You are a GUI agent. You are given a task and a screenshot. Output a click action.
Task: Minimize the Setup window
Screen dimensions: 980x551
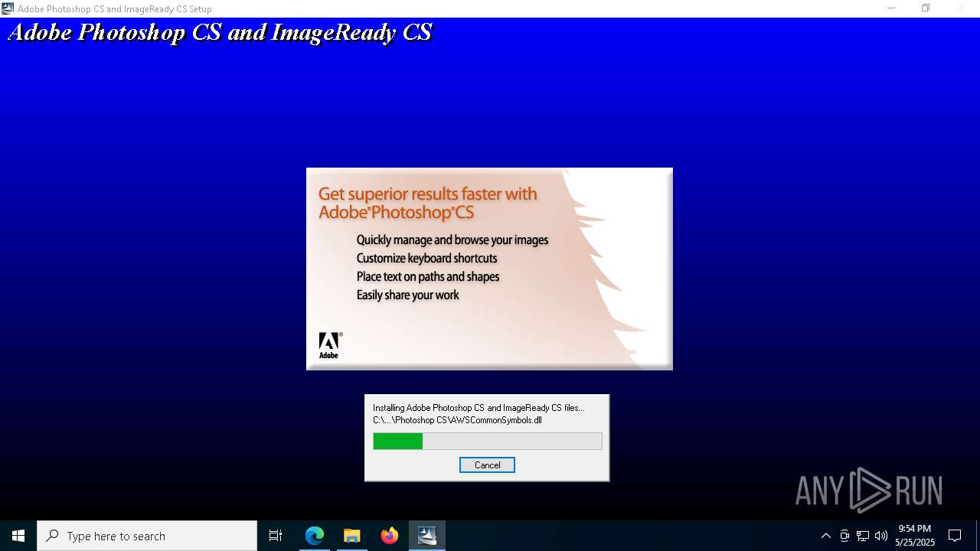(891, 8)
